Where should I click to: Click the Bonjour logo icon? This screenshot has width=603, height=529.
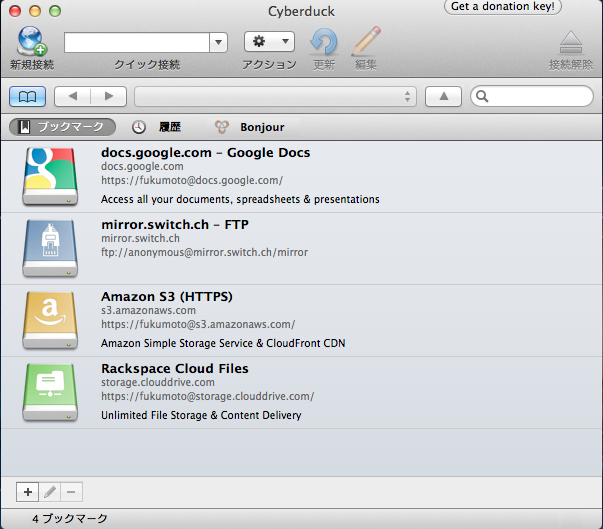pos(222,127)
